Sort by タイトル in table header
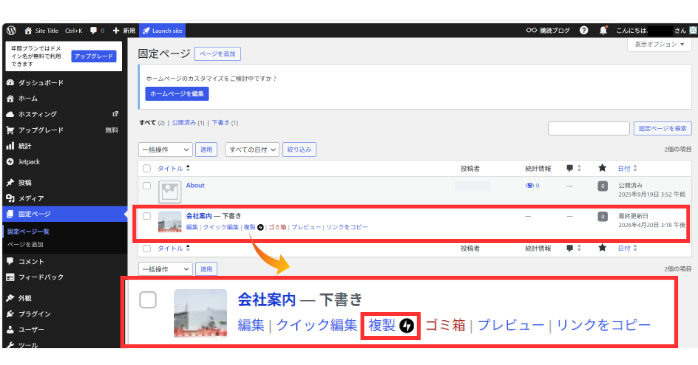698x365 pixels. pos(173,168)
